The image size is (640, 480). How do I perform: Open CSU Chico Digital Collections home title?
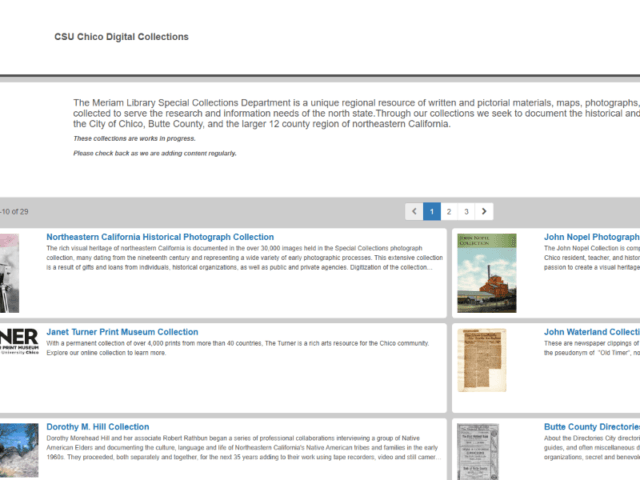pyautogui.click(x=121, y=37)
